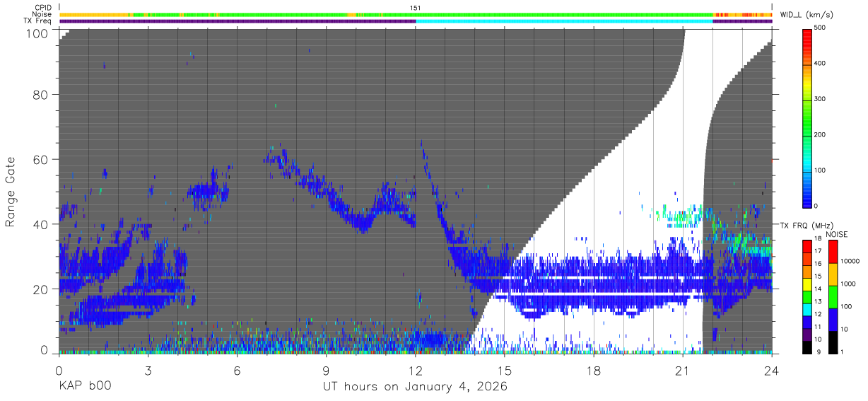Select the black segment of TX FRQ colorbar
The width and height of the screenshot is (868, 401).
pyautogui.click(x=807, y=346)
